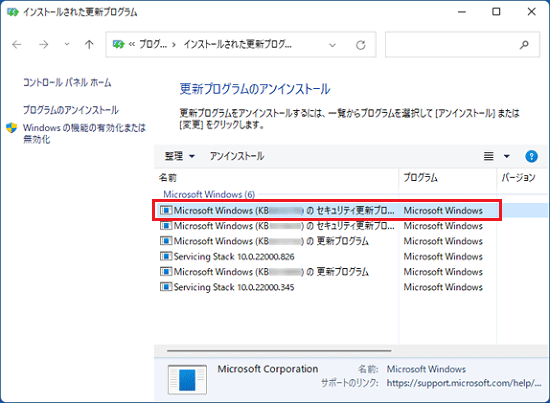Image resolution: width=550 pixels, height=403 pixels.
Task: Click the address bar control panel icon
Action: [x=118, y=45]
